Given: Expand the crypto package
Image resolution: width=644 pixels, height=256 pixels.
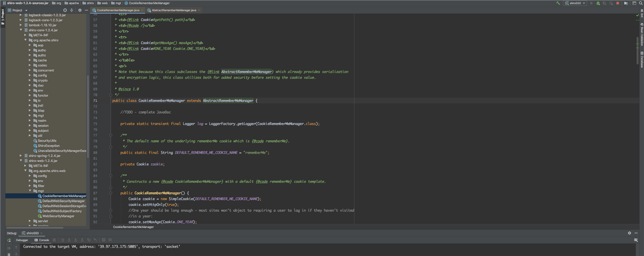Looking at the screenshot, I should tap(30, 80).
